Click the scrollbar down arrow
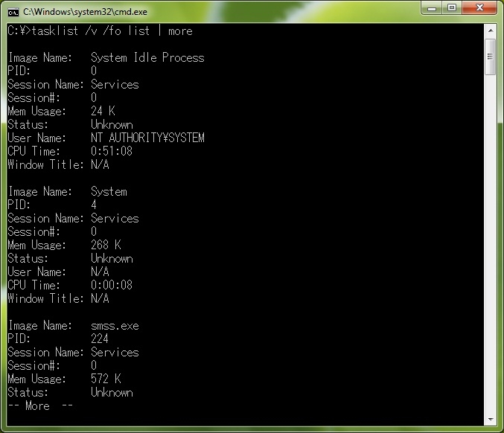This screenshot has width=504, height=433. 491,419
